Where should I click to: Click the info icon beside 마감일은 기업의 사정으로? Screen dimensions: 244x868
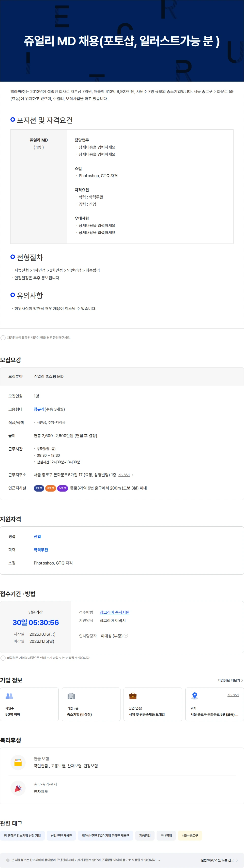(x=3, y=658)
